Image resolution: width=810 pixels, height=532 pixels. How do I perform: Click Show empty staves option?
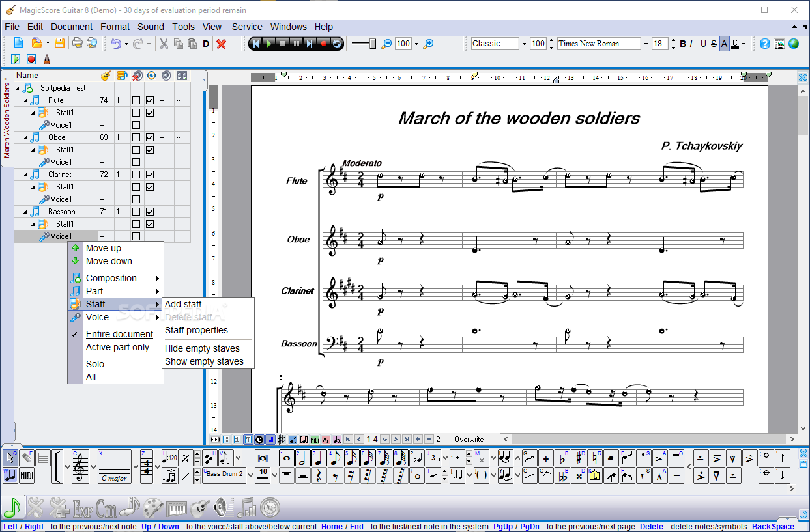pyautogui.click(x=204, y=361)
